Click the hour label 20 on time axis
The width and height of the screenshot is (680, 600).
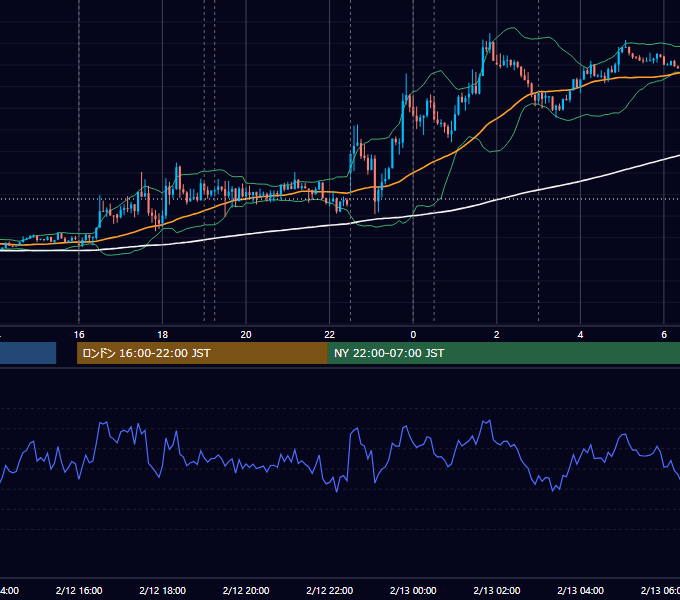[x=246, y=335]
